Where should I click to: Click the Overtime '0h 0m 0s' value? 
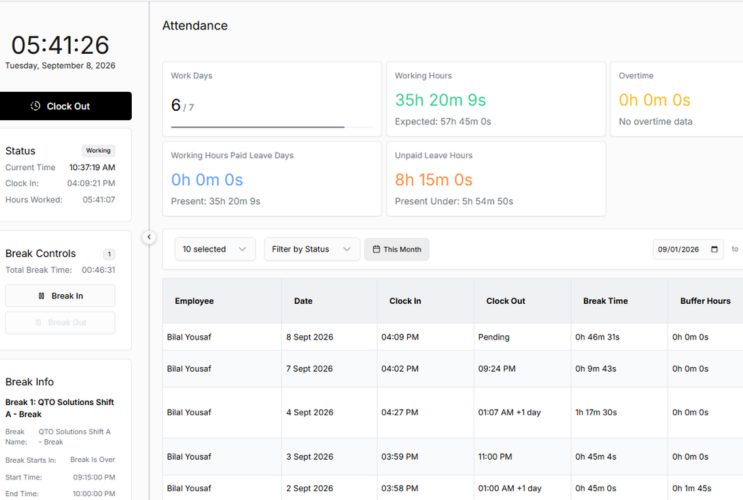(x=654, y=100)
